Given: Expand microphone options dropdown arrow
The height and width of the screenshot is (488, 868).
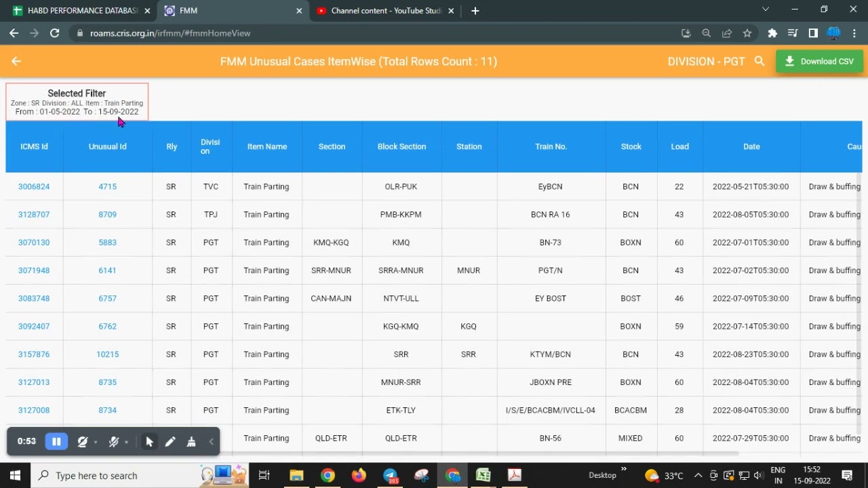Looking at the screenshot, I should pos(126,443).
